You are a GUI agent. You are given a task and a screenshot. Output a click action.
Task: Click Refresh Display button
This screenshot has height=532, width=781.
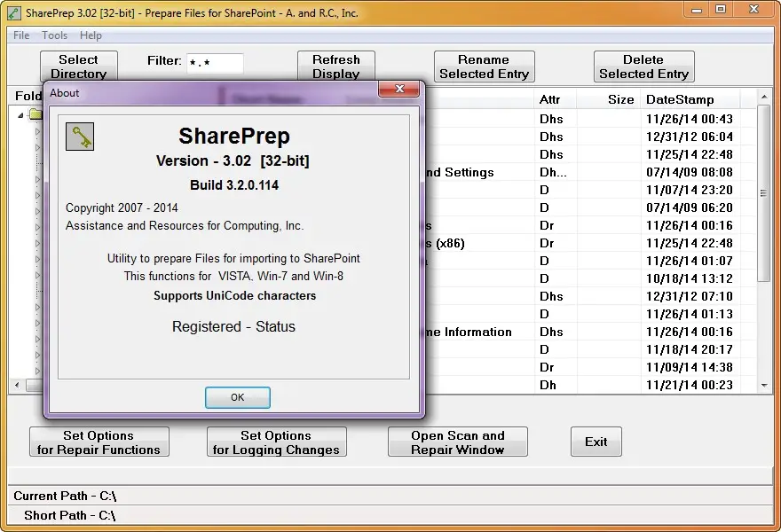(336, 66)
